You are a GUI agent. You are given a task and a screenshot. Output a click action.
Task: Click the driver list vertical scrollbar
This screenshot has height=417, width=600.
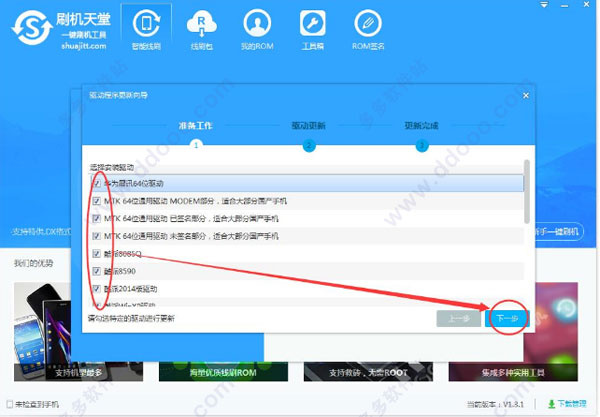527,191
